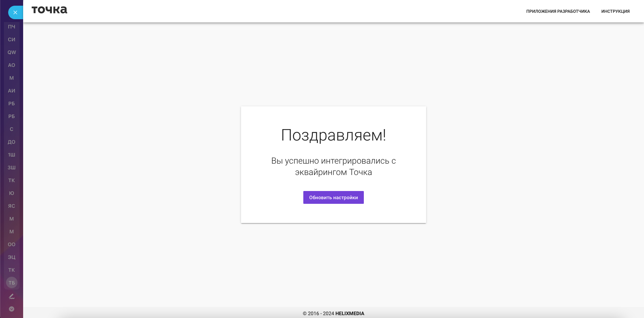Screen dimensions: 644x318
Task: Switch to the 1Ш sidebar item
Action: 12,155
